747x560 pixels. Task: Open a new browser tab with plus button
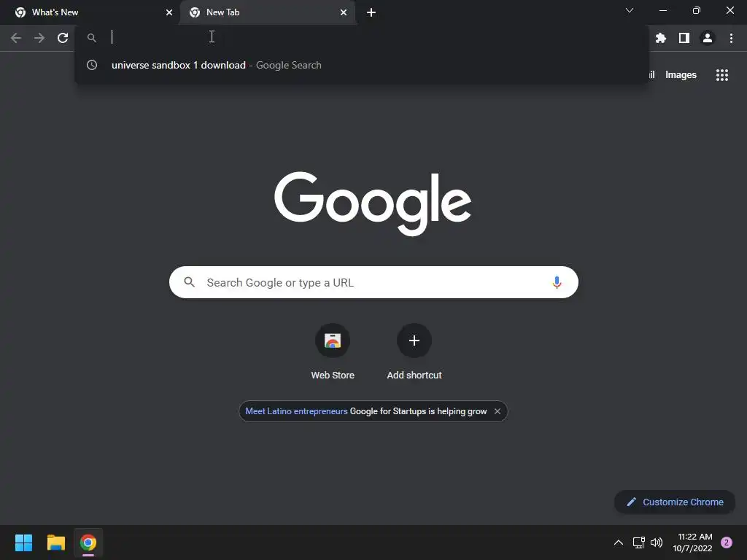[371, 12]
